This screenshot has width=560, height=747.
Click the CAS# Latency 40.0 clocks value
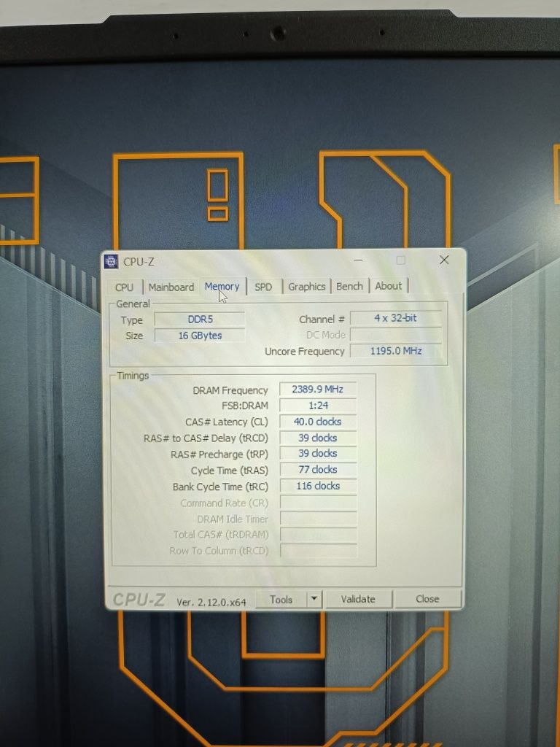[x=318, y=422]
